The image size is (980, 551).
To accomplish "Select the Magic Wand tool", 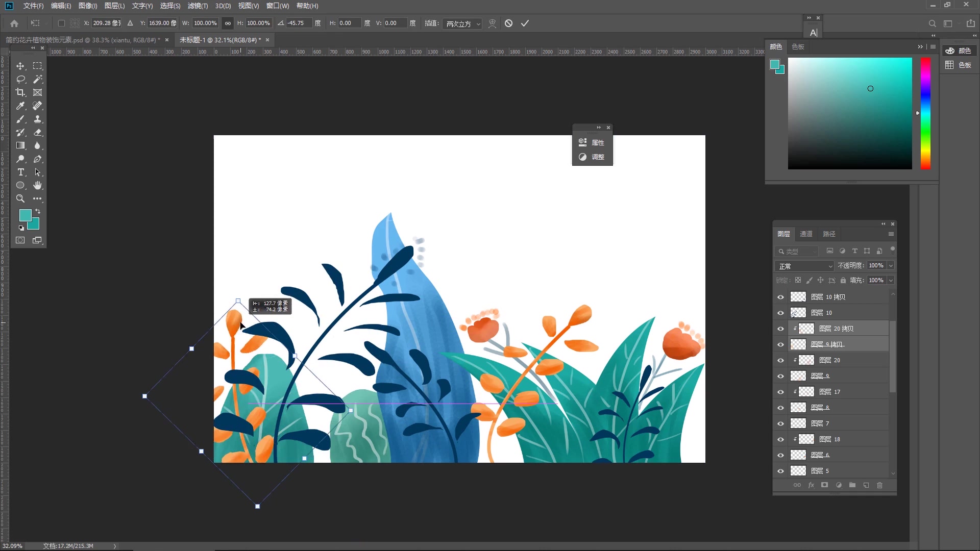I will click(37, 79).
